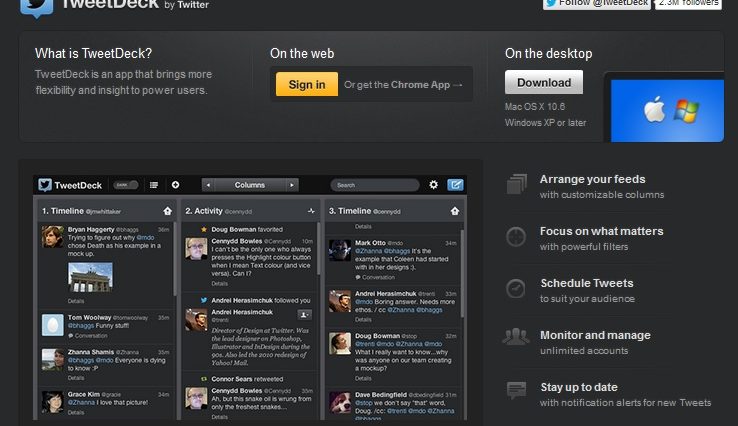Click Andrei Herasimchuk's avatar in Activity column

(196, 320)
